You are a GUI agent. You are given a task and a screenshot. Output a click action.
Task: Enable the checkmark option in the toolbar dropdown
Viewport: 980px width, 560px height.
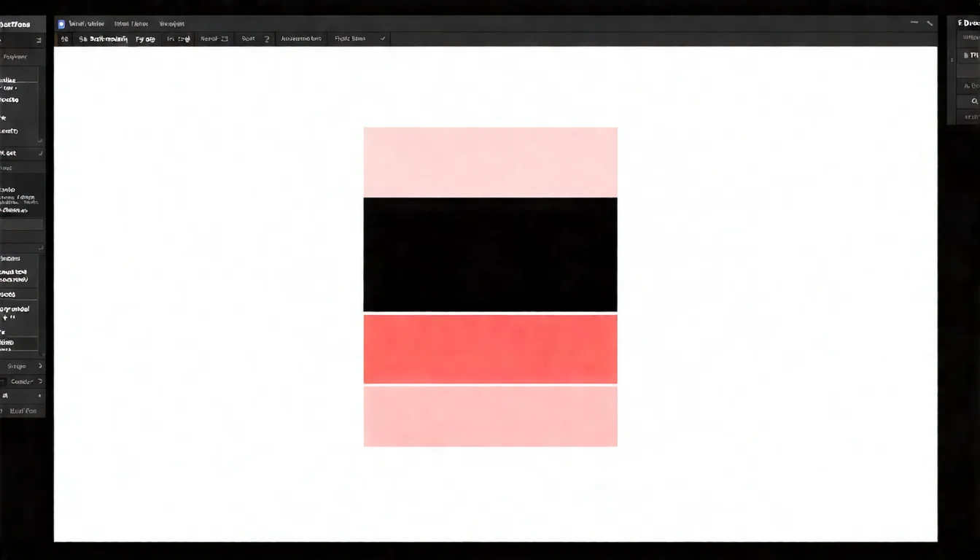click(x=382, y=38)
